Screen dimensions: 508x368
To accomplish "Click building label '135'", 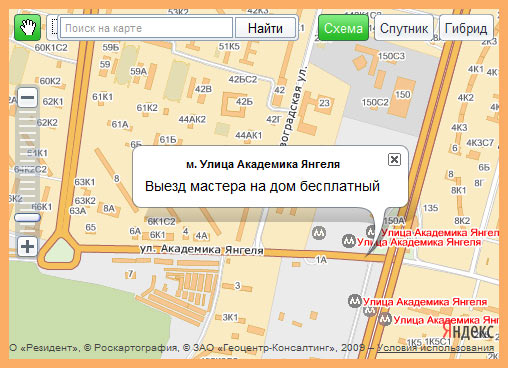I will (430, 208).
